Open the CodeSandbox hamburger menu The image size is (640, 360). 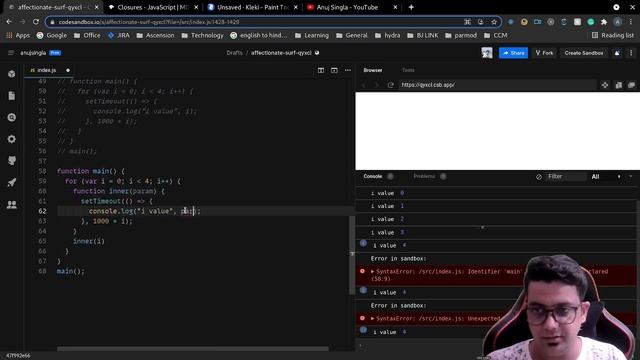[11, 53]
